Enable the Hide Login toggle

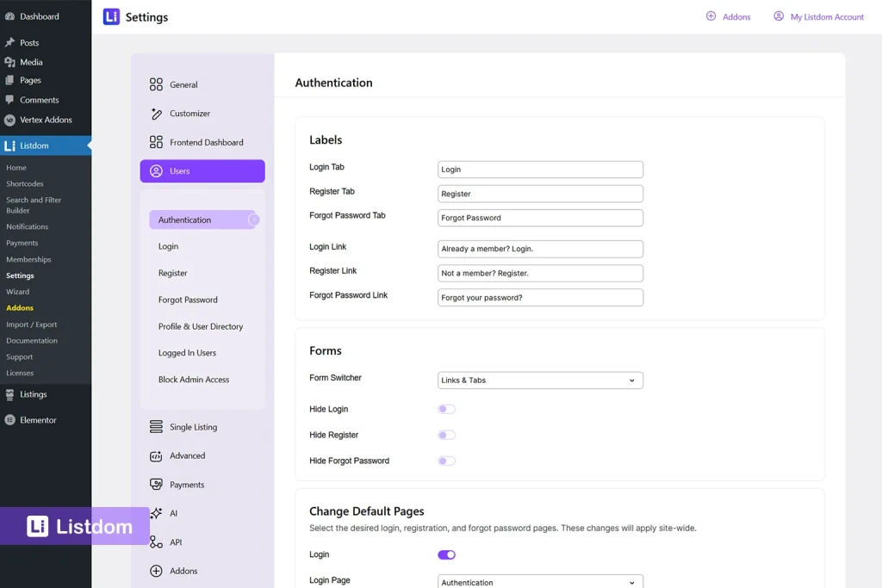click(446, 408)
